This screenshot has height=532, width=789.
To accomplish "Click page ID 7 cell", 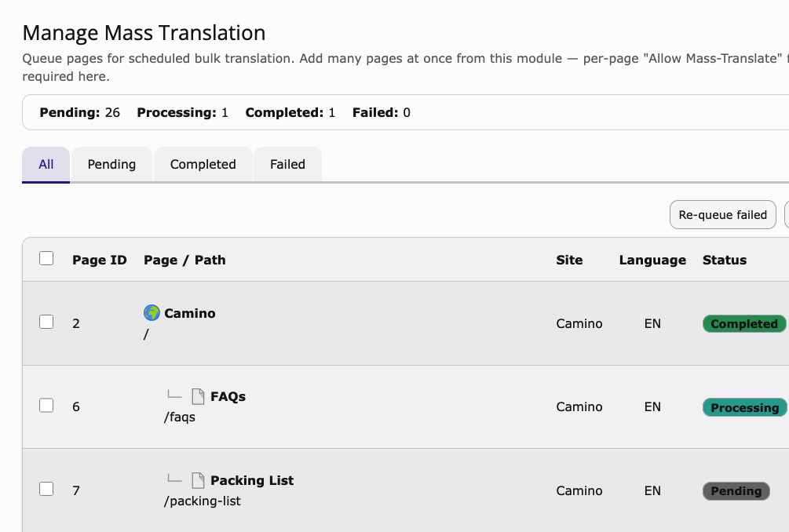I will tap(76, 490).
